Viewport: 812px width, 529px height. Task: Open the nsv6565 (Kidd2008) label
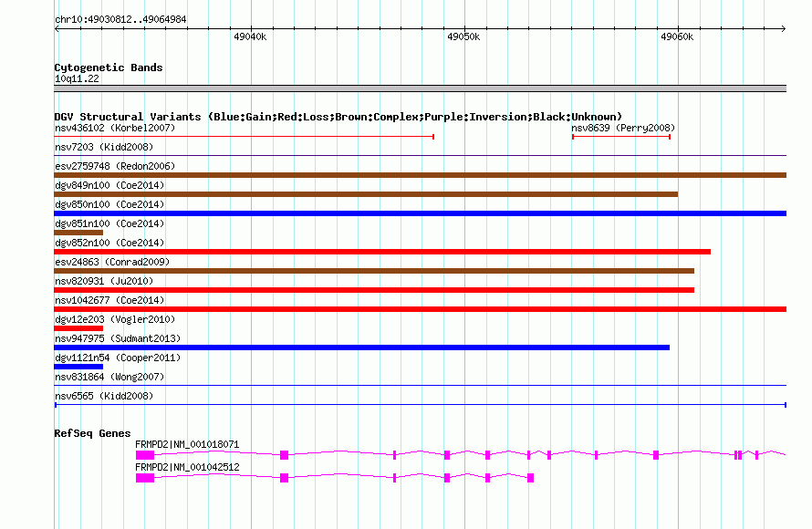(104, 396)
